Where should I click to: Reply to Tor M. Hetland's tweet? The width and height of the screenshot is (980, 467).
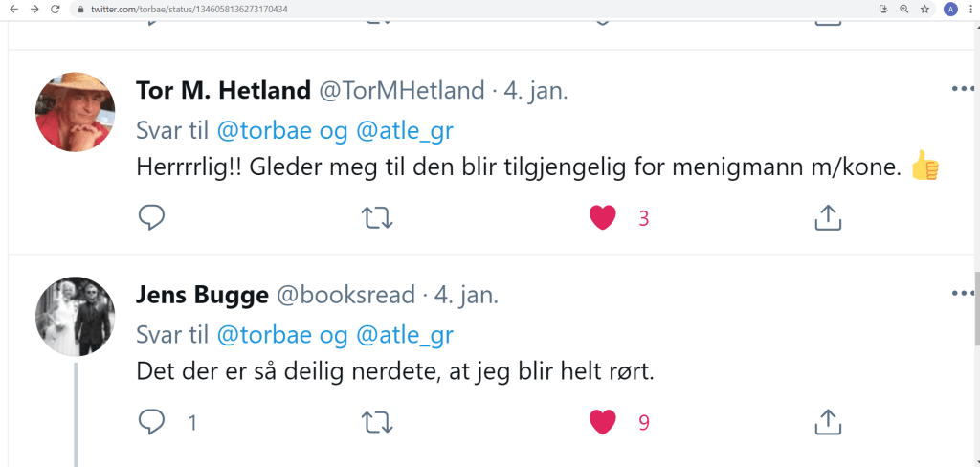click(152, 218)
